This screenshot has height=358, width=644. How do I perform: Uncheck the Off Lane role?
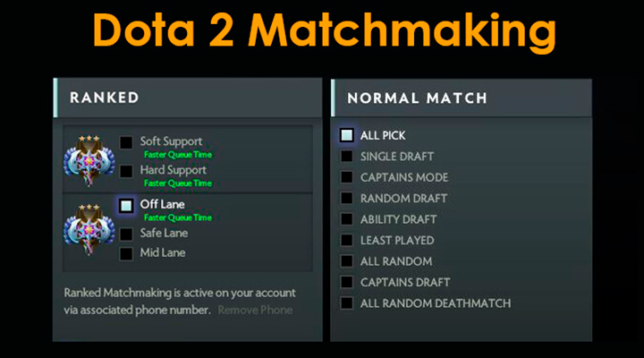(126, 206)
